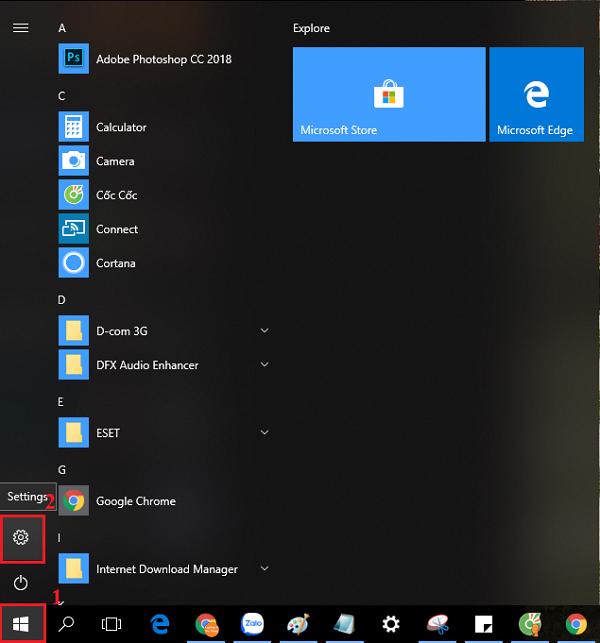The height and width of the screenshot is (643, 600).
Task: Launch Cốc Cốc browser from the list
Action: click(116, 195)
